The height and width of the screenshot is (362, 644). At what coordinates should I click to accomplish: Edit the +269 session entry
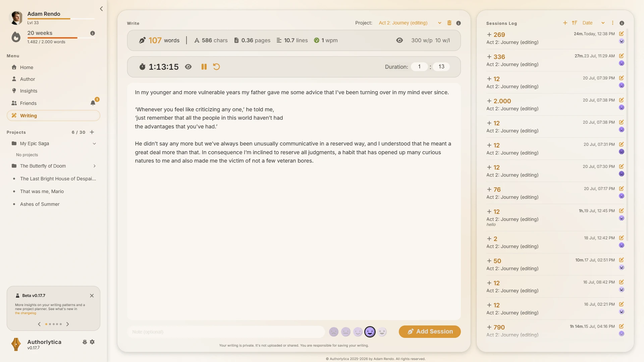(x=621, y=34)
